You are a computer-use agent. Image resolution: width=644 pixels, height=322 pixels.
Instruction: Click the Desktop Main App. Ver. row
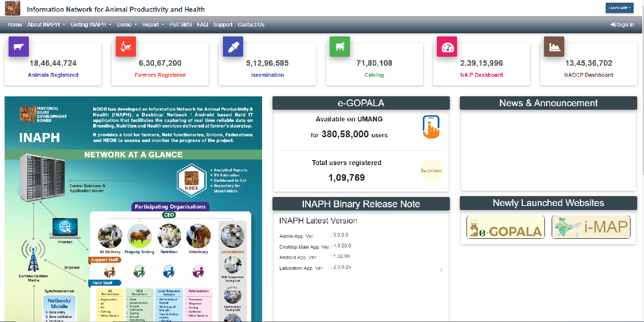point(315,246)
